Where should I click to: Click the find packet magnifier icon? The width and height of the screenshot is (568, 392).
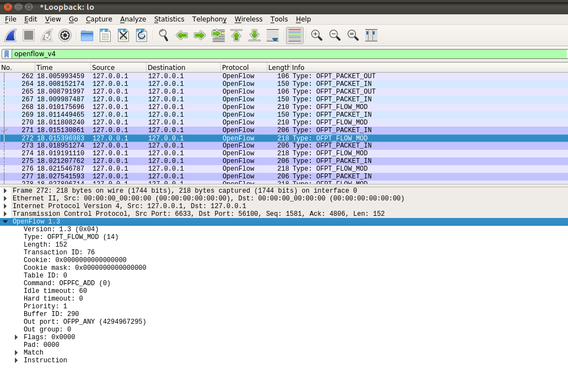point(163,35)
